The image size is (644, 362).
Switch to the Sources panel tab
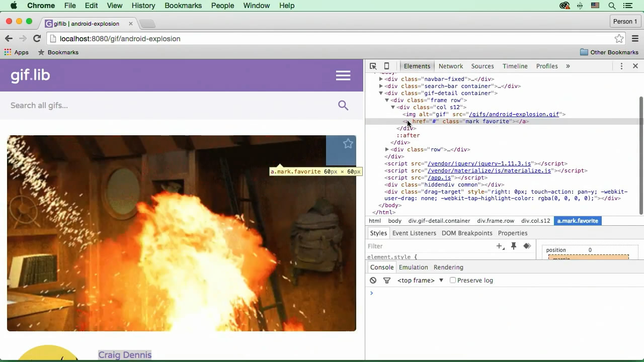pos(482,66)
